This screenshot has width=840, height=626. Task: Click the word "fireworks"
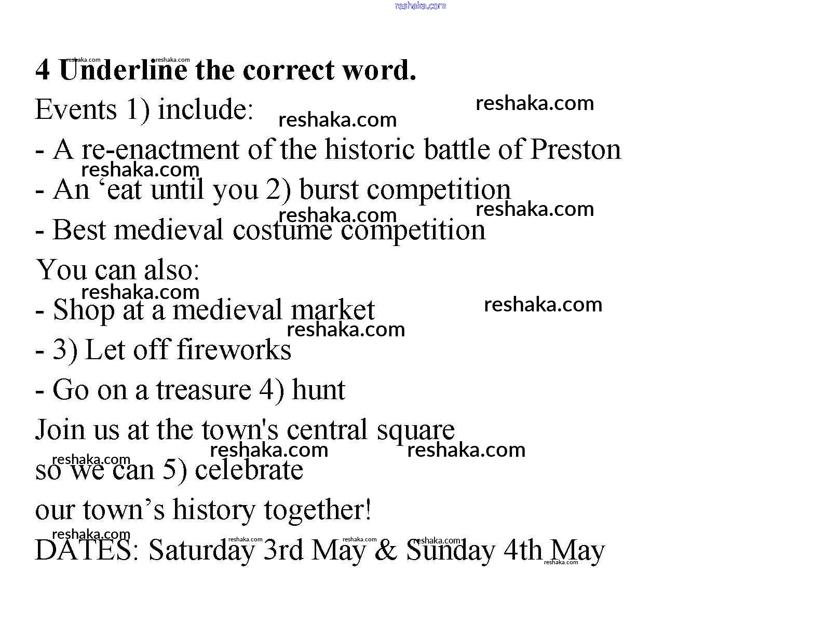(234, 349)
